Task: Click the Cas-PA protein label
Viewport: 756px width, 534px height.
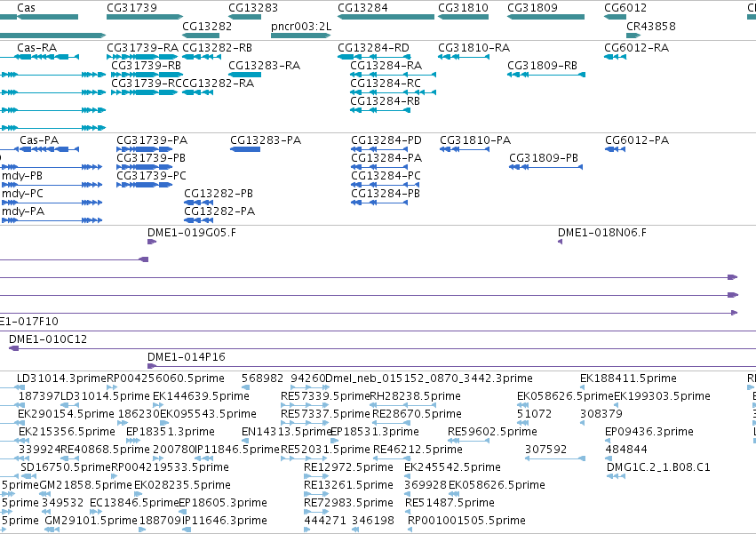Action: point(39,140)
